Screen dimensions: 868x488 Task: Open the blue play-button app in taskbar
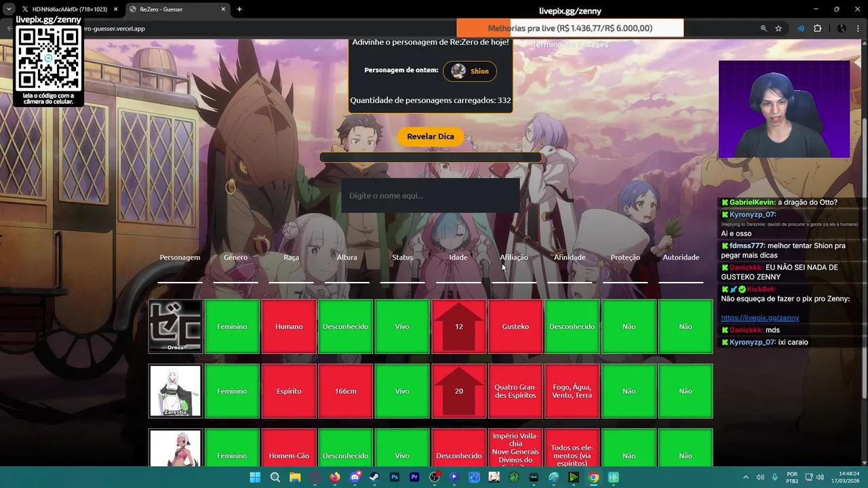454,477
